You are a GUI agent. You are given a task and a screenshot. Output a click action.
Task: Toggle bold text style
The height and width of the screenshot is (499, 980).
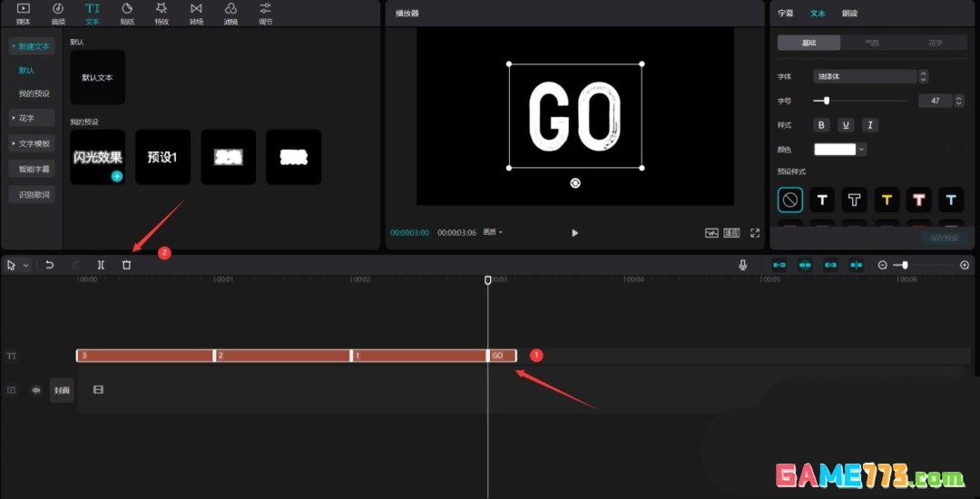[x=822, y=125]
